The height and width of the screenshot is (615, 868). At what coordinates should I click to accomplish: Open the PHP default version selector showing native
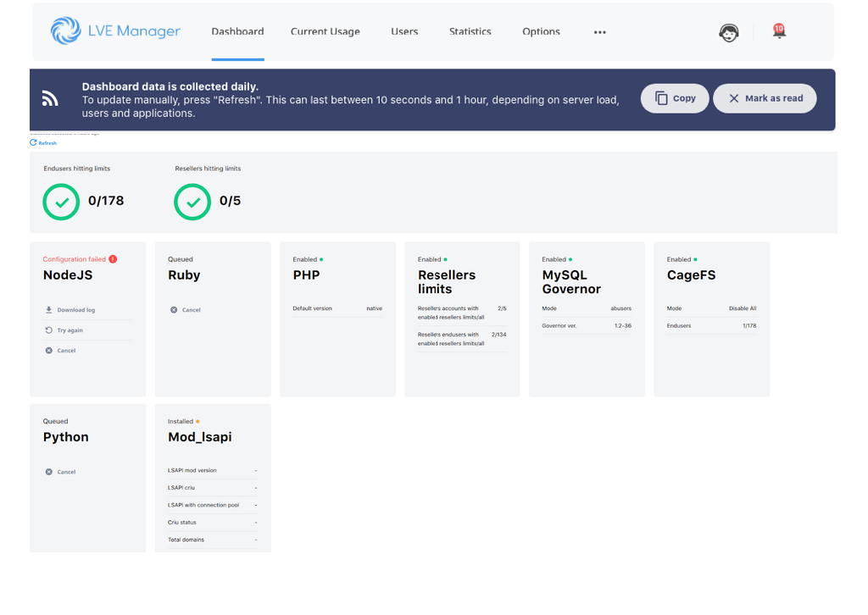(374, 308)
